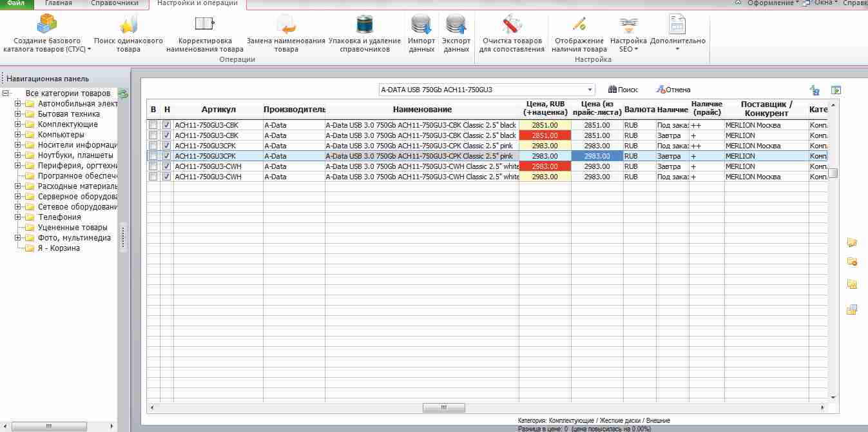This screenshot has width=868, height=432.
Task: Open the Файл menu
Action: (16, 3)
